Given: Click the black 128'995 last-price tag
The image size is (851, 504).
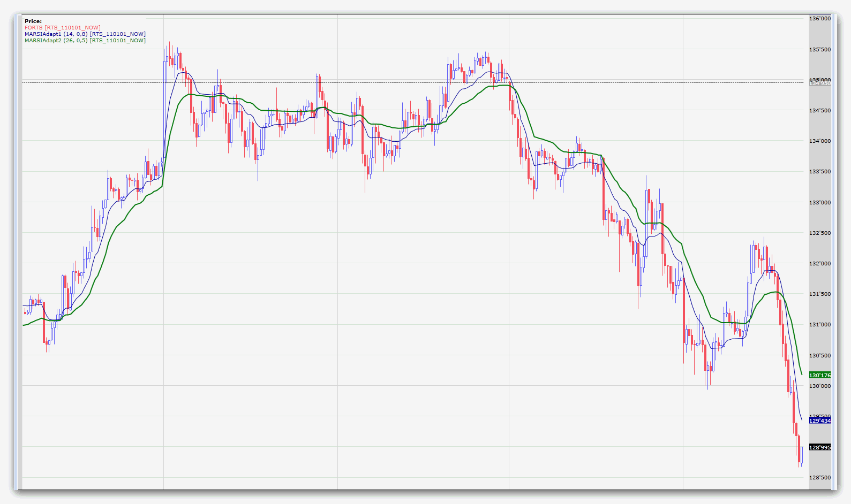Looking at the screenshot, I should (x=820, y=447).
